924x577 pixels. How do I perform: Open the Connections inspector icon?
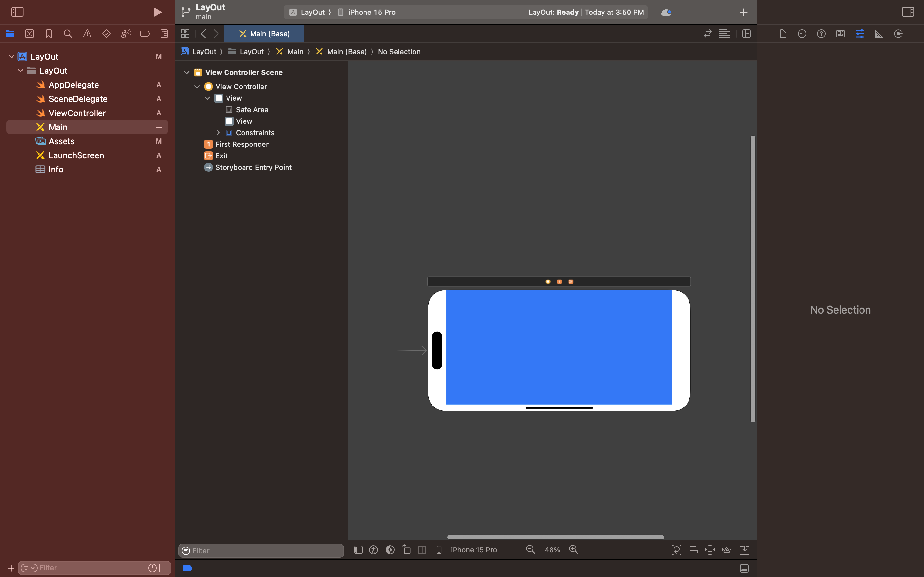tap(898, 34)
